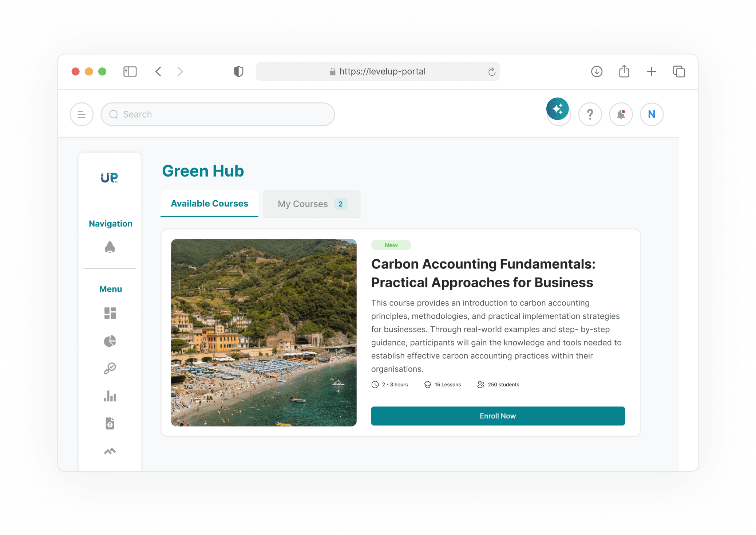Click the rocket icon under Navigation

110,247
